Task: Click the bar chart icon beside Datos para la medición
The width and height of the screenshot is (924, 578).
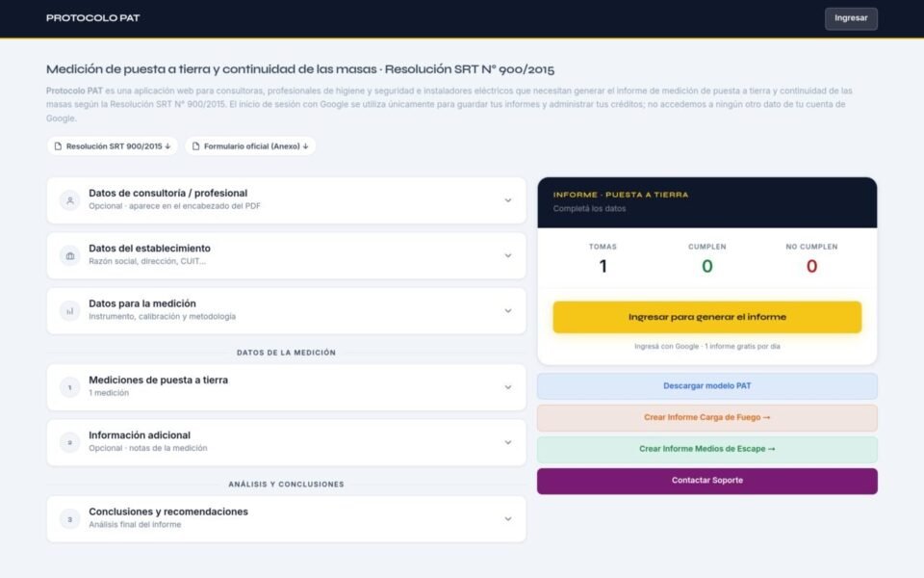Action: click(x=69, y=311)
